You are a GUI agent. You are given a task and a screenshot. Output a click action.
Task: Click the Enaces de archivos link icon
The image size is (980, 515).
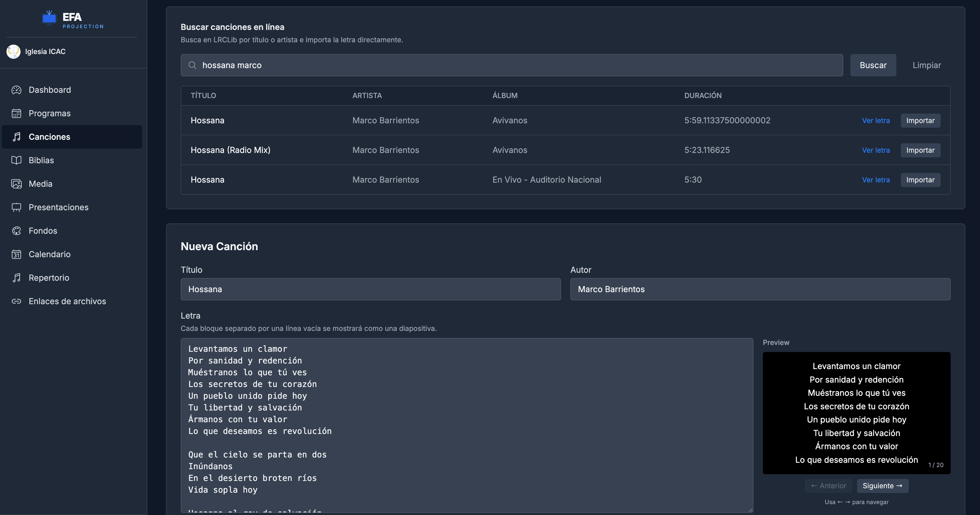pyautogui.click(x=16, y=301)
